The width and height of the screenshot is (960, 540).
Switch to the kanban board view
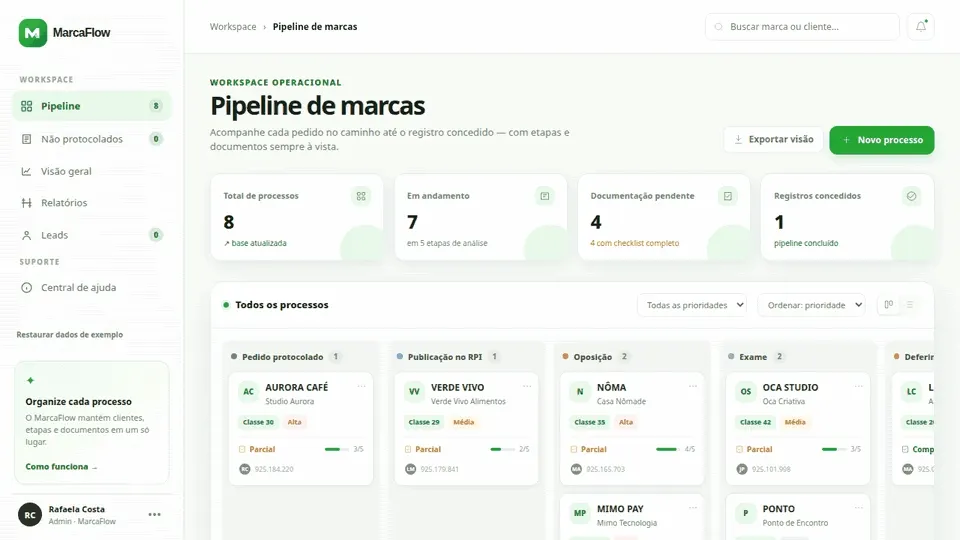tap(888, 304)
